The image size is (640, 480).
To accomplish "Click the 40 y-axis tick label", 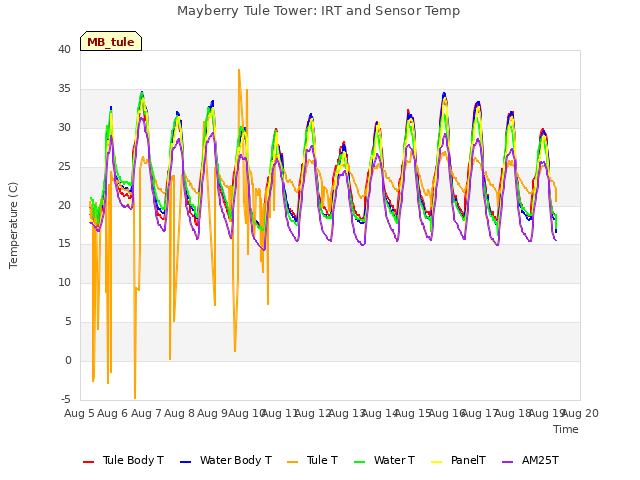I will click(x=64, y=49).
